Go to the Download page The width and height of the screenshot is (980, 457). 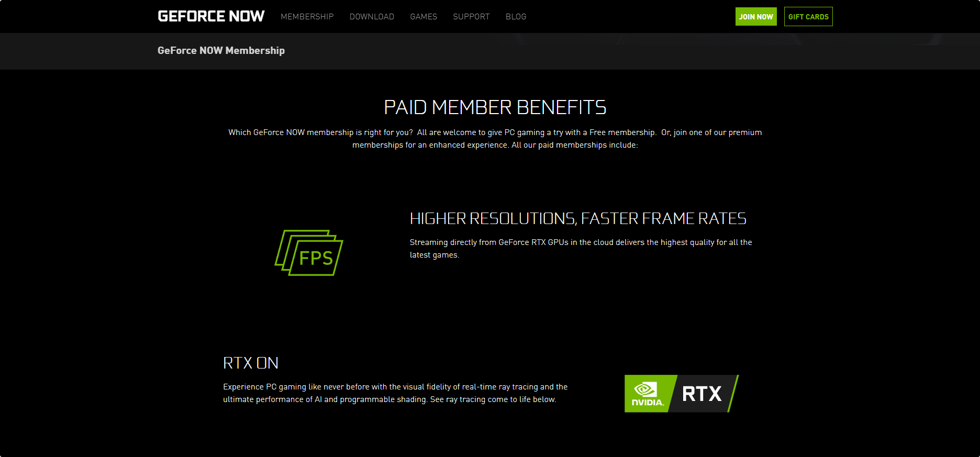(372, 17)
